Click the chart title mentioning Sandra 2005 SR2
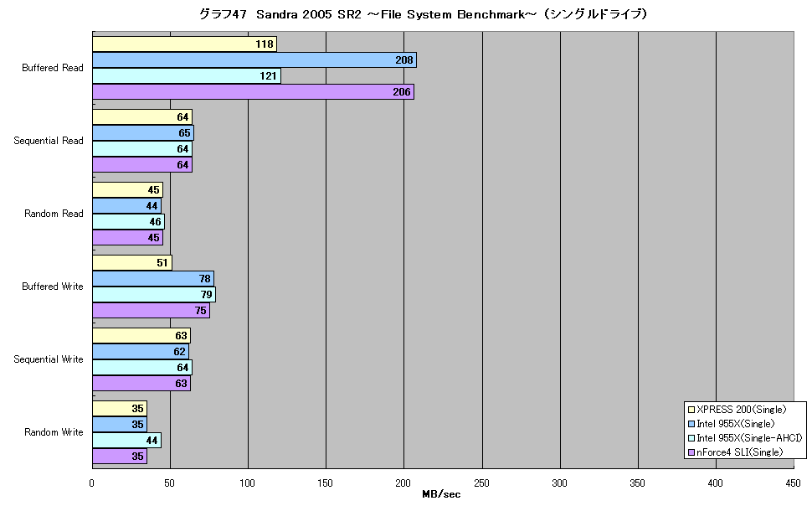Screen dimensions: 812x506 (423, 14)
